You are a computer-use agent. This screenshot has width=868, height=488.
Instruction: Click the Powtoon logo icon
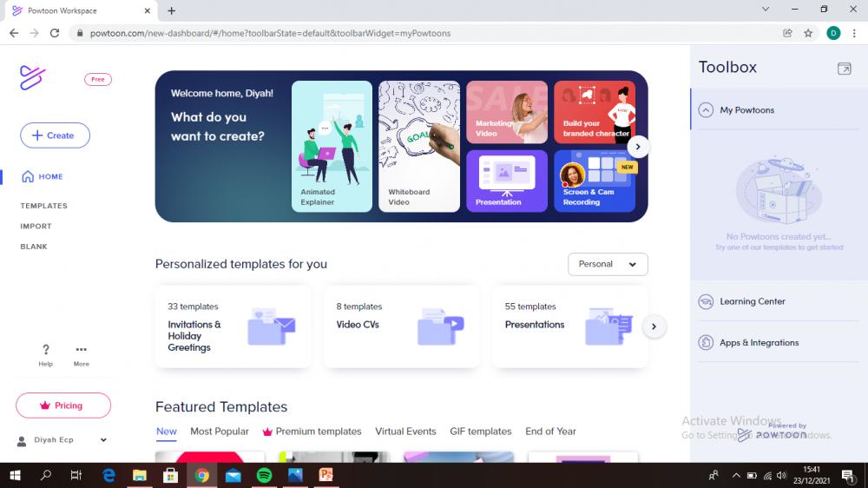point(32,77)
